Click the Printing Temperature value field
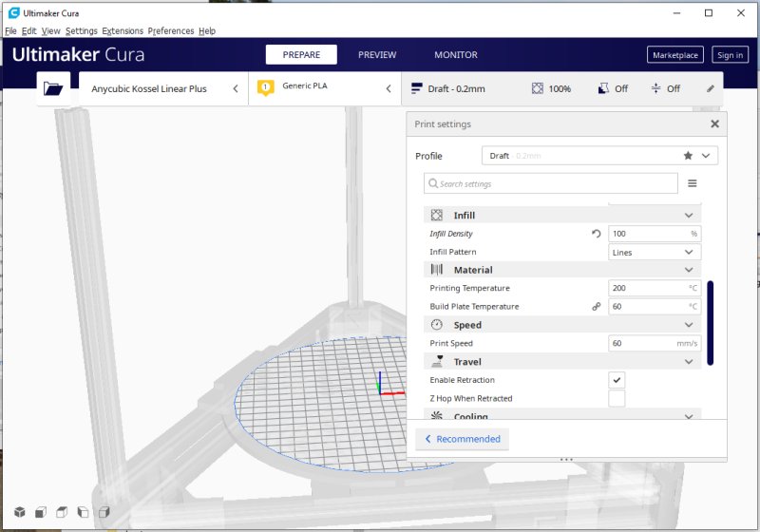 [655, 288]
